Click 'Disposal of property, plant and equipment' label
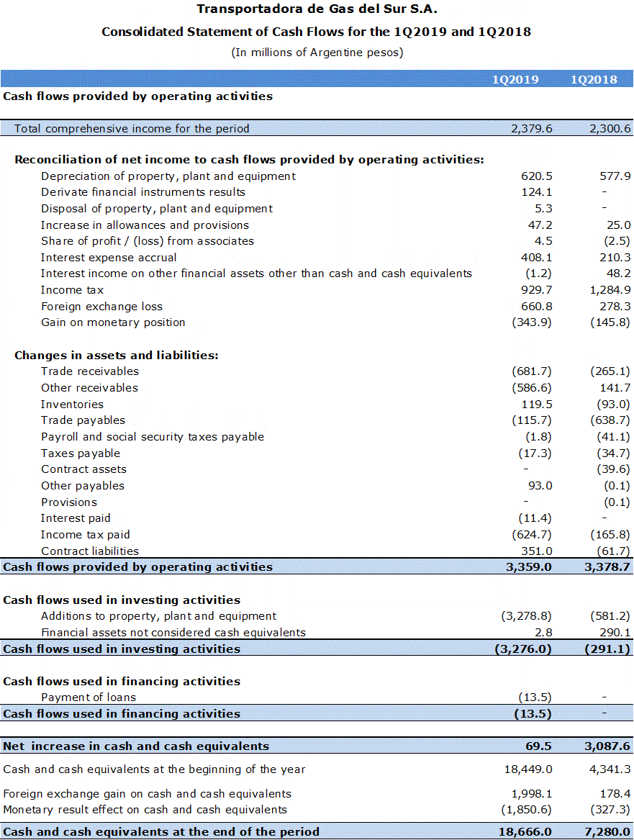The width and height of the screenshot is (634, 840). tap(157, 209)
